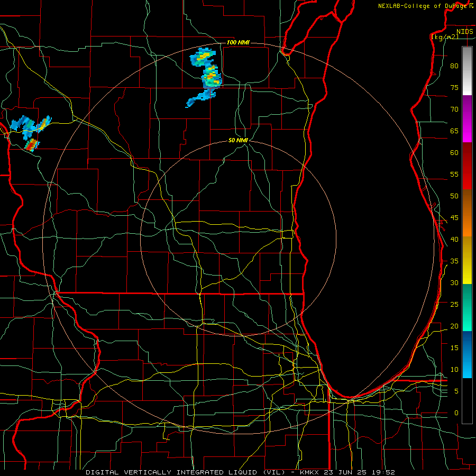The width and height of the screenshot is (476, 476).
Task: Click the 0 value on the VIL scale
Action: (x=456, y=413)
